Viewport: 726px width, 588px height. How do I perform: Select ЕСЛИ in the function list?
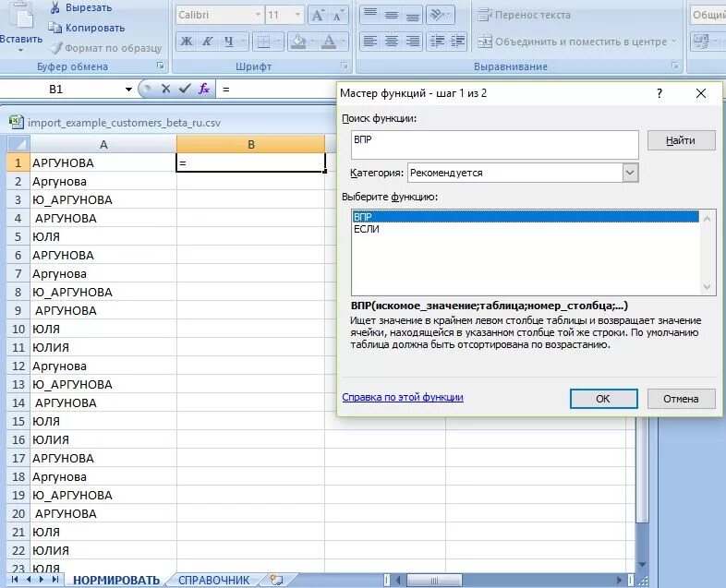point(525,229)
